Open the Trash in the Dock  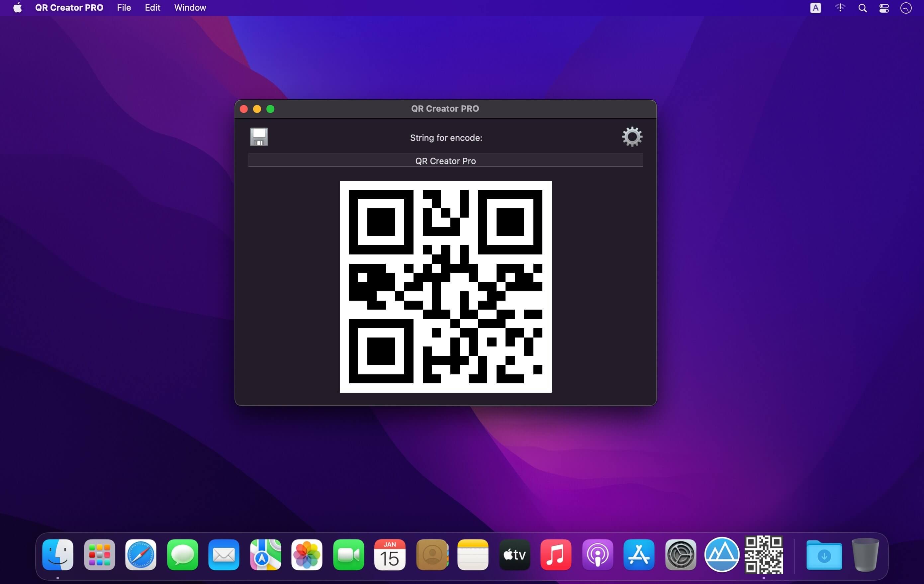(x=865, y=555)
